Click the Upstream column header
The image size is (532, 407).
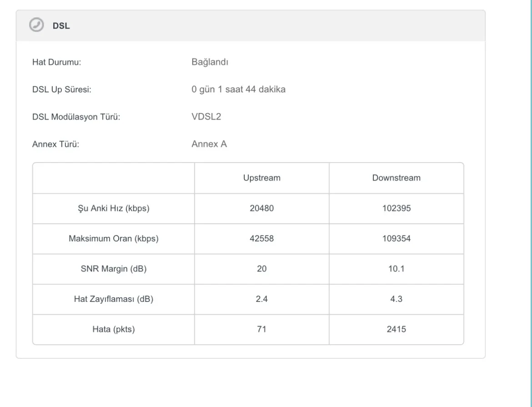pos(261,178)
